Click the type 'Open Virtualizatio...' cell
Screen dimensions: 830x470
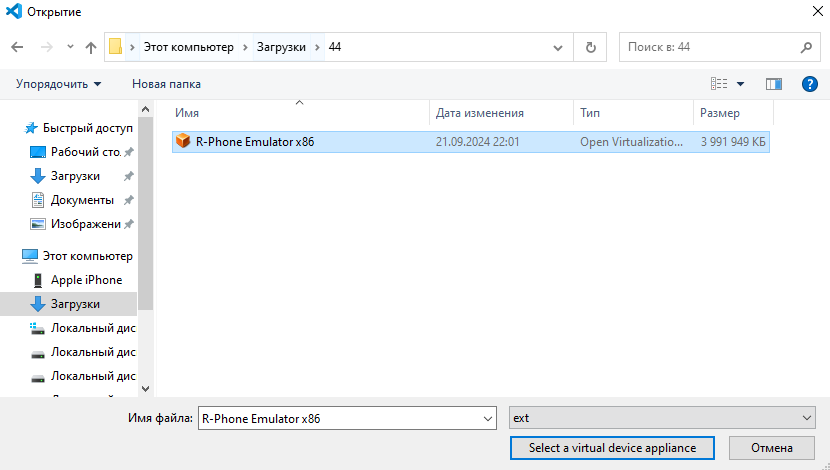pyautogui.click(x=631, y=142)
